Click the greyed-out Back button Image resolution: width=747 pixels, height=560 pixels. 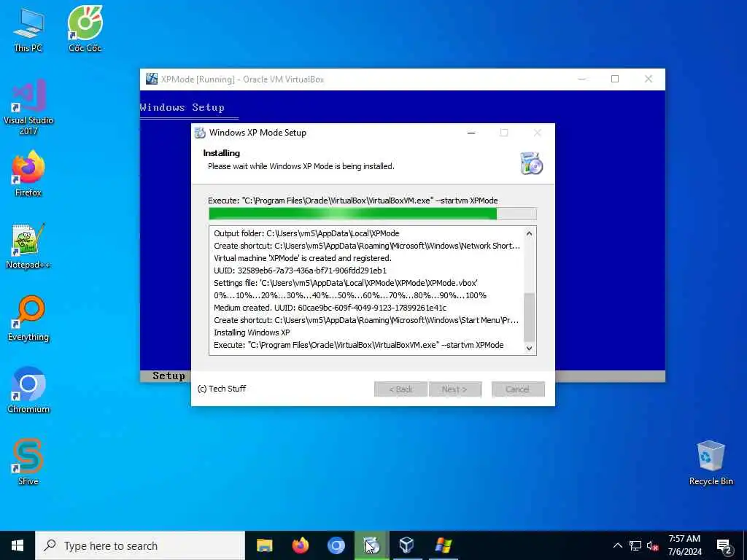(x=400, y=389)
